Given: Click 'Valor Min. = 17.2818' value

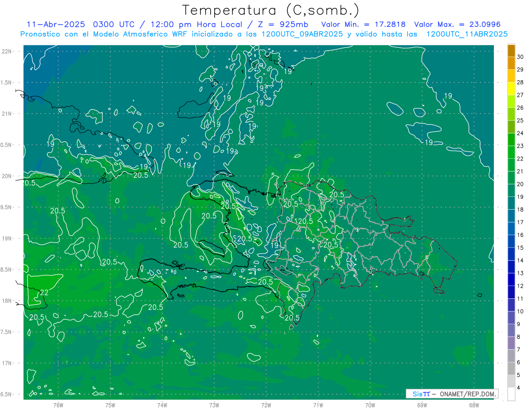Looking at the screenshot, I should [363, 24].
